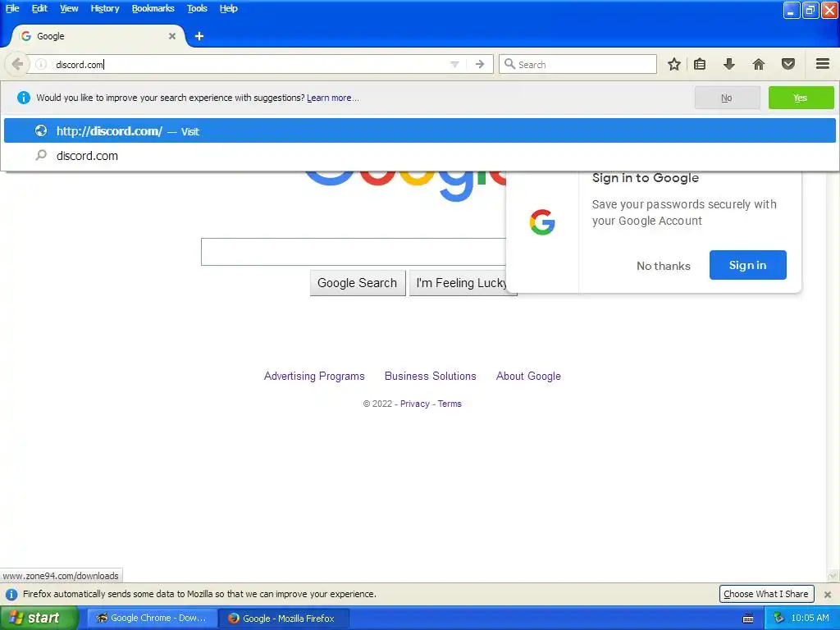840x630 pixels.
Task: Switch to Google Chrome download taskbar window
Action: [152, 619]
